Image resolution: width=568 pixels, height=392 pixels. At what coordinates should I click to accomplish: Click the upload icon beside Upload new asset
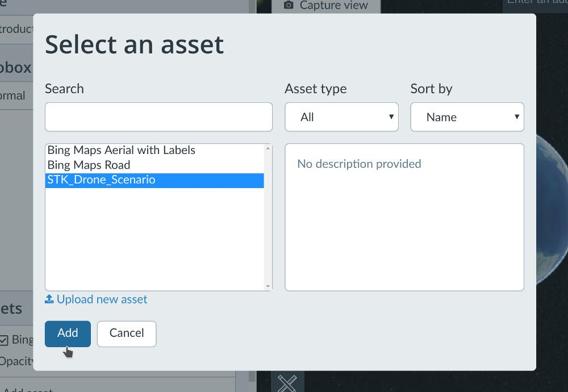click(50, 299)
